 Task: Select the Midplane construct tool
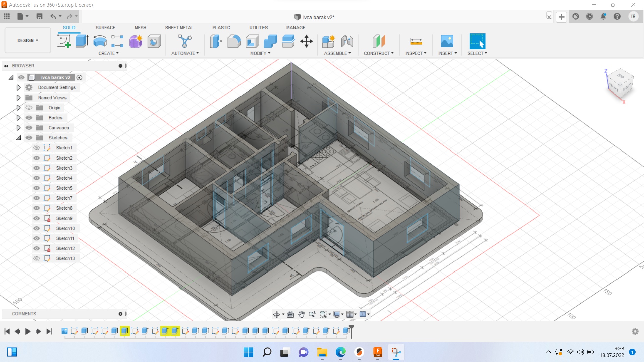point(379,41)
